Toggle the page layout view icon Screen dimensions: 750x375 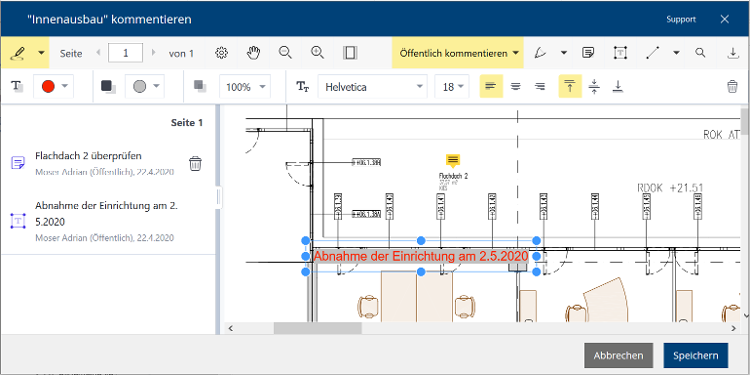pyautogui.click(x=350, y=53)
